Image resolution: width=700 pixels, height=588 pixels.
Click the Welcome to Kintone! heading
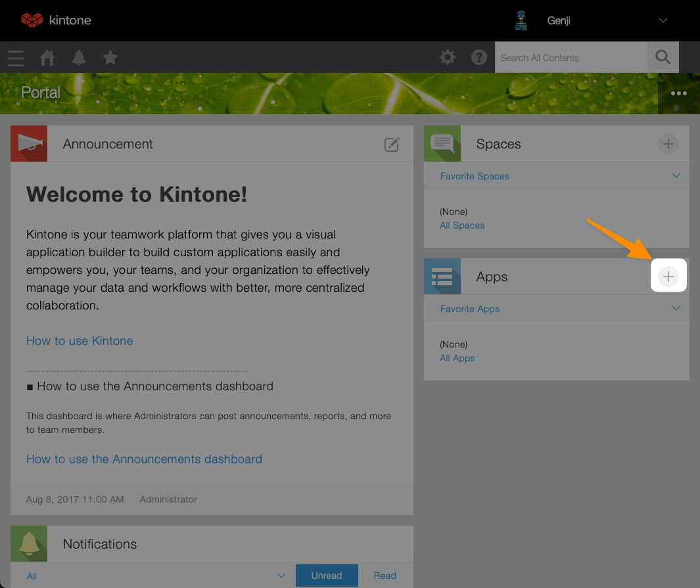[137, 194]
